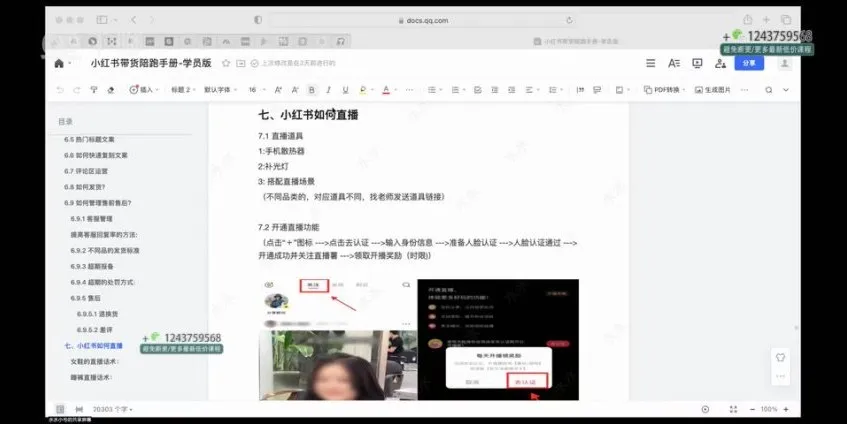The image size is (847, 424).
Task: Star the document as favorite
Action: click(x=226, y=63)
